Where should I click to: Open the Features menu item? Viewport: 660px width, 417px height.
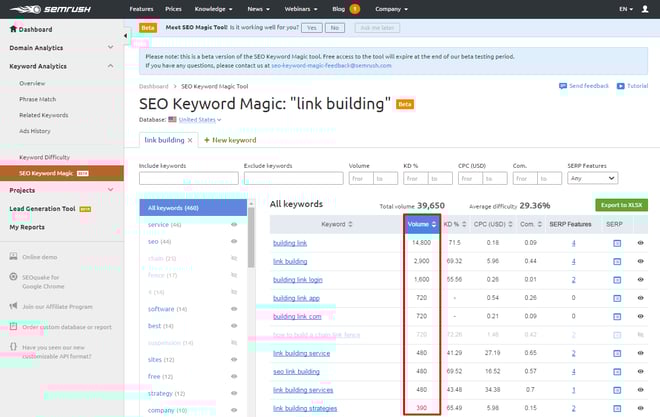click(141, 9)
